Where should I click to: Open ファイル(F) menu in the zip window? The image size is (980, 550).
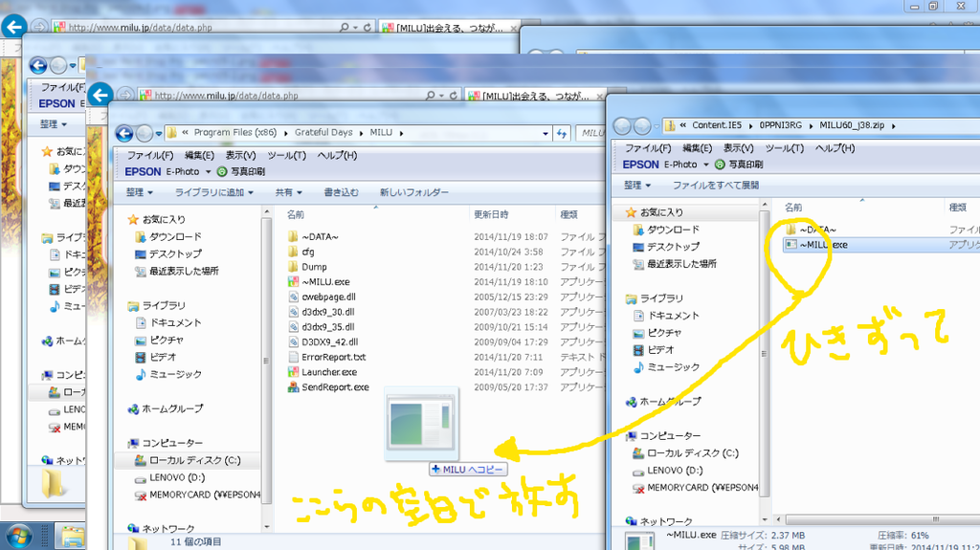[648, 148]
